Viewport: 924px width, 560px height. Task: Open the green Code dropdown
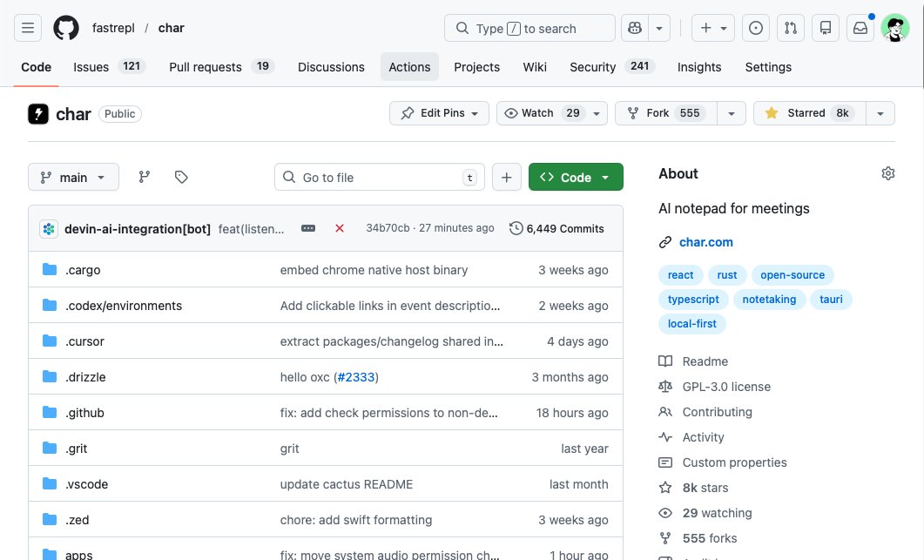pyautogui.click(x=576, y=177)
